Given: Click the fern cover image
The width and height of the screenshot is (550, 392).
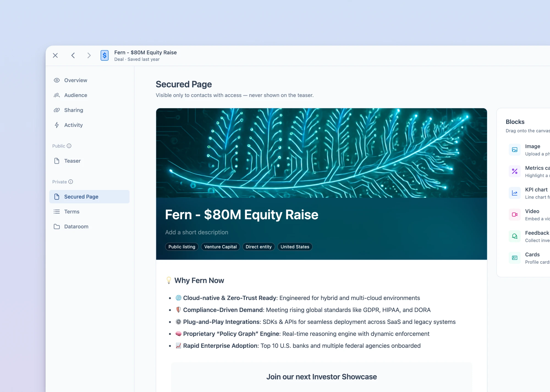Looking at the screenshot, I should (321, 153).
